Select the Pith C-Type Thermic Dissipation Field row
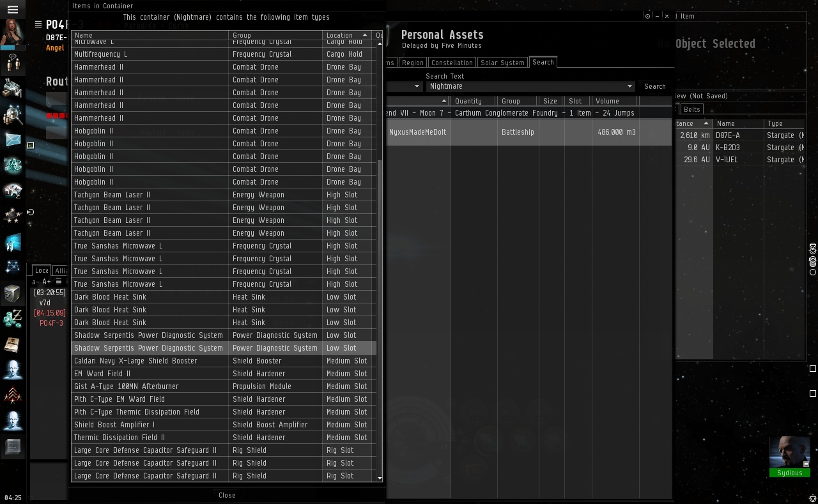The height and width of the screenshot is (504, 818). [224, 412]
